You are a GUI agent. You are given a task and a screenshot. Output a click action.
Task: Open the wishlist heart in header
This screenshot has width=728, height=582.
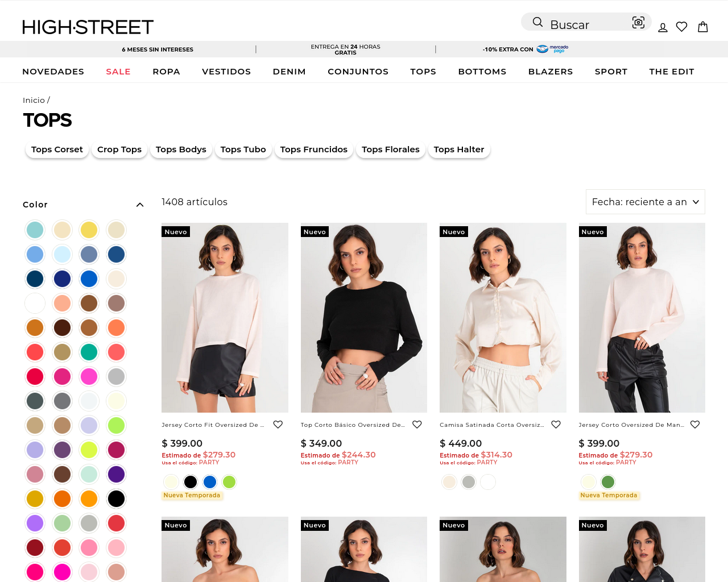(x=682, y=27)
